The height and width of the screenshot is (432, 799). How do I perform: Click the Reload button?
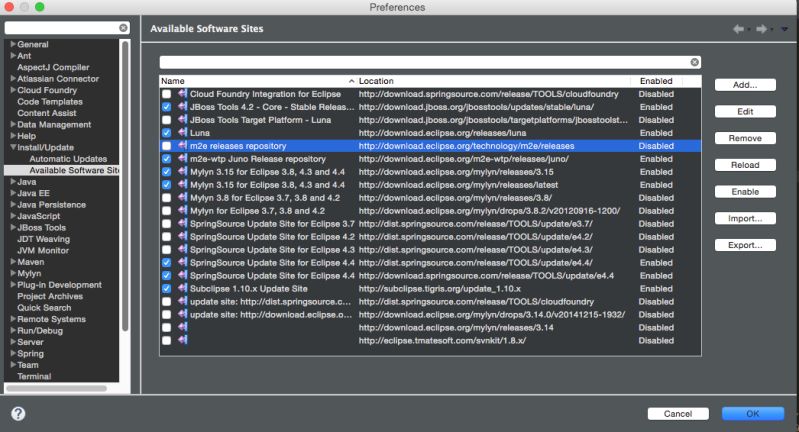tap(745, 165)
